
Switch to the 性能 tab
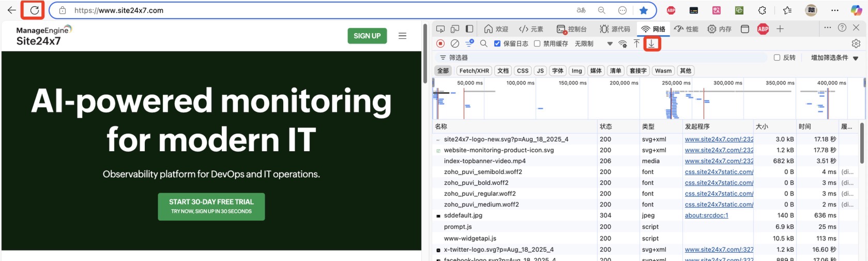[x=686, y=29]
